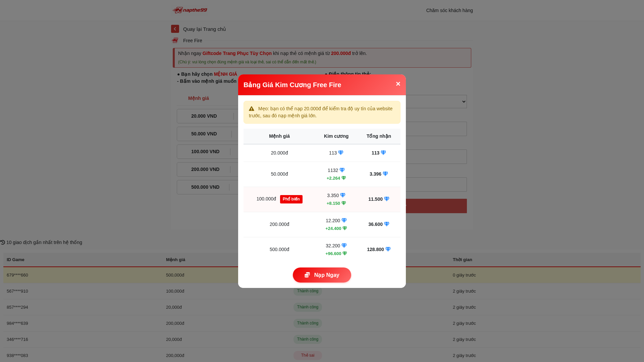The width and height of the screenshot is (644, 362).
Task: Click the Thẻ sai status badge
Action: [x=308, y=355]
